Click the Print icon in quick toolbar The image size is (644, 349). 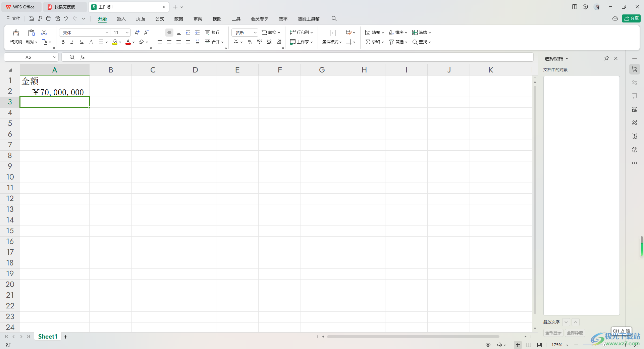pyautogui.click(x=49, y=18)
